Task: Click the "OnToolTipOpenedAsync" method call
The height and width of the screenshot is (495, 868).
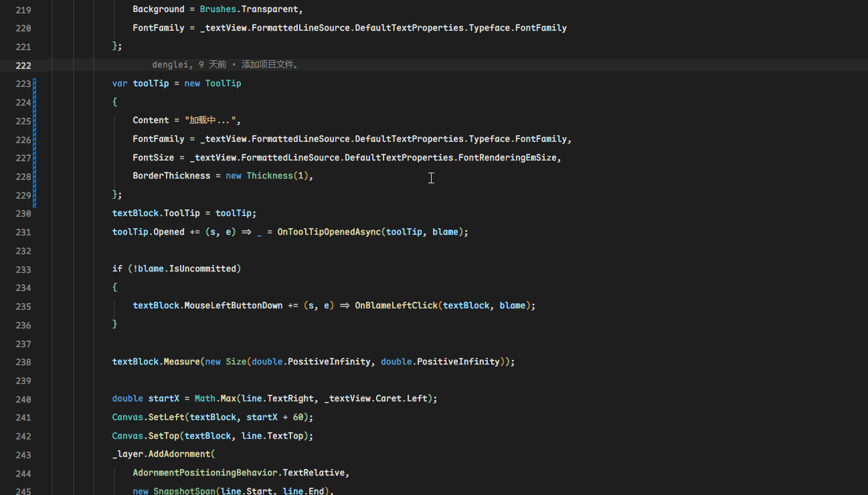Action: [x=329, y=232]
